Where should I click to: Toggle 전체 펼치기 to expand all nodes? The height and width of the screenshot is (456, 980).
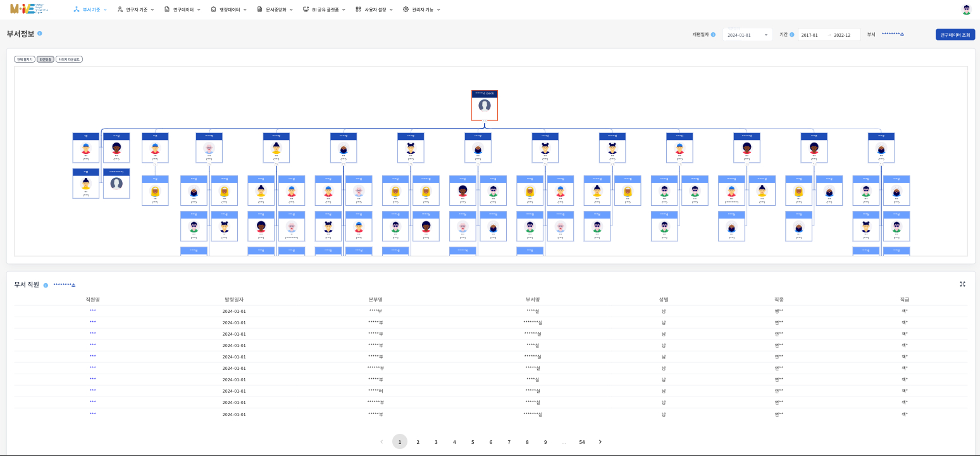tap(25, 60)
